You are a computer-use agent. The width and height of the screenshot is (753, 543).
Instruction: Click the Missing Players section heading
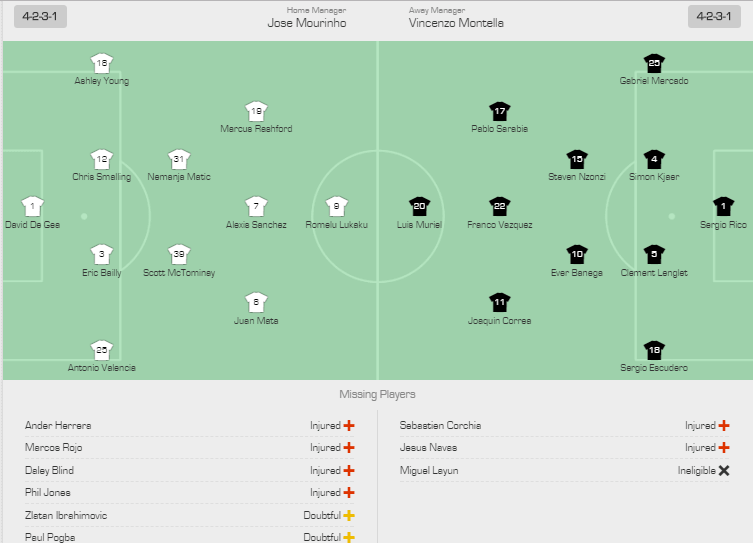click(x=377, y=395)
